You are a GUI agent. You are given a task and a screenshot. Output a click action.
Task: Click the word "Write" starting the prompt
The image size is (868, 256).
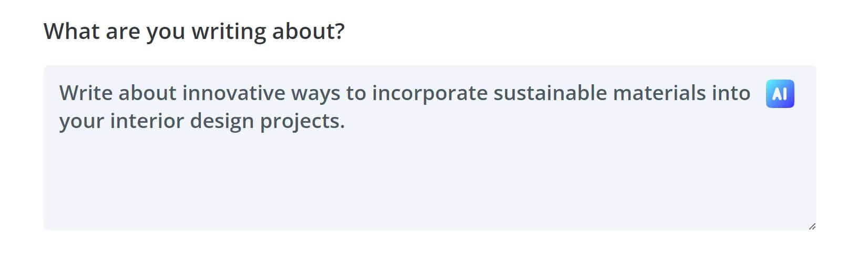pyautogui.click(x=85, y=93)
